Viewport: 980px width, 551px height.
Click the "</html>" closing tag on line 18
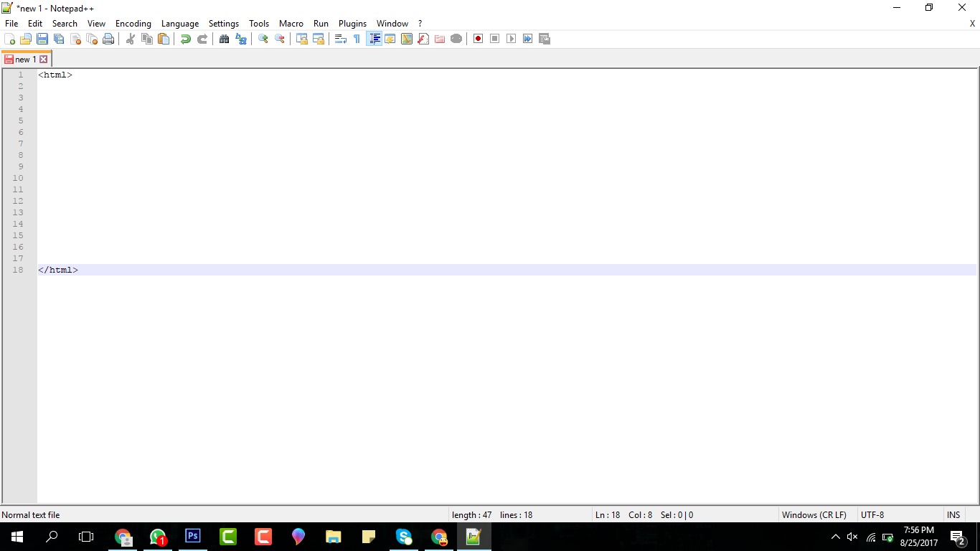click(x=58, y=270)
